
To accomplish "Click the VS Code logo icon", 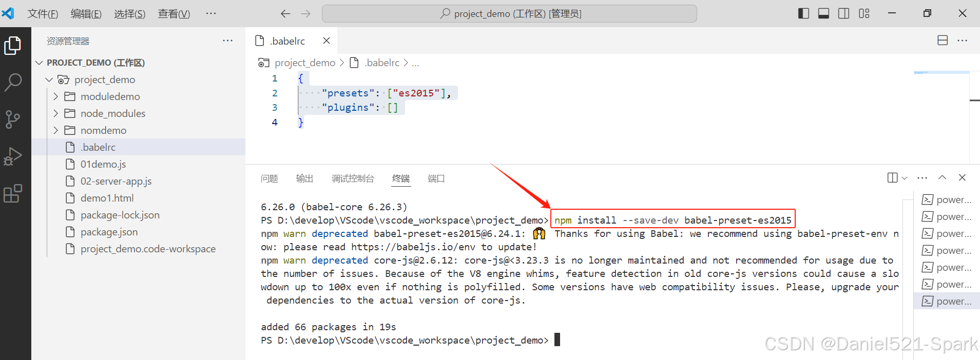I will coord(8,13).
